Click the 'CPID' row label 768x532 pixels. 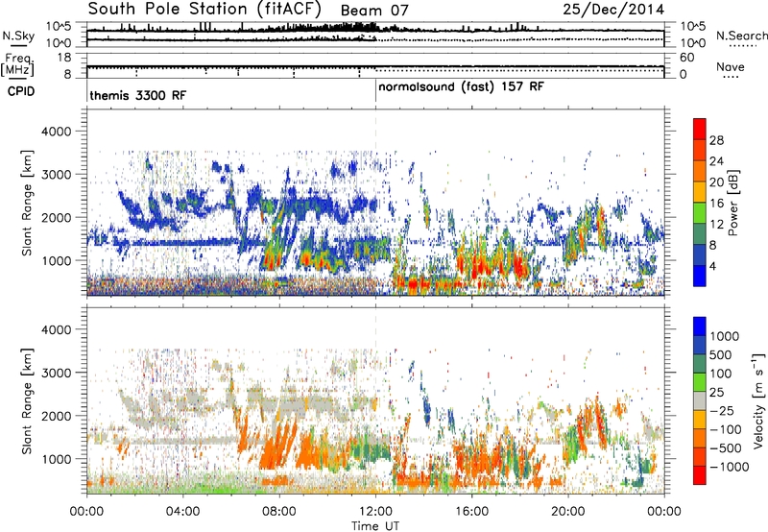pyautogui.click(x=21, y=91)
